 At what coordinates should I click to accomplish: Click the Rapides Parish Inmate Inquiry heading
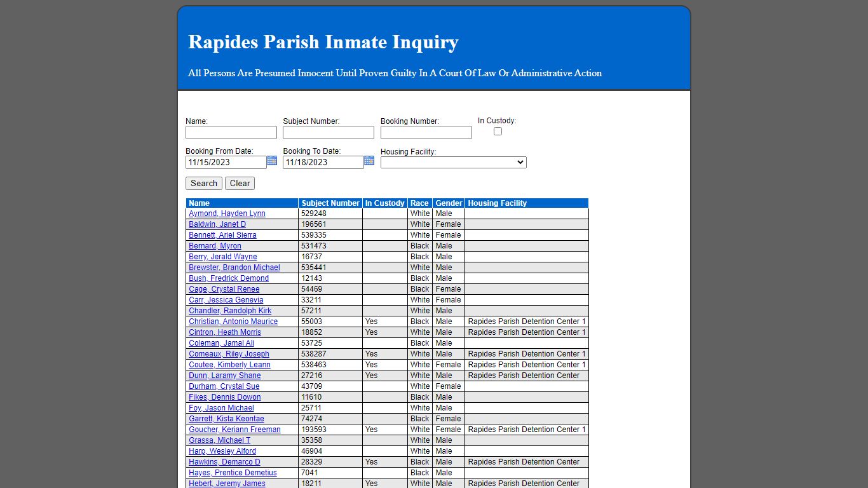[x=323, y=42]
